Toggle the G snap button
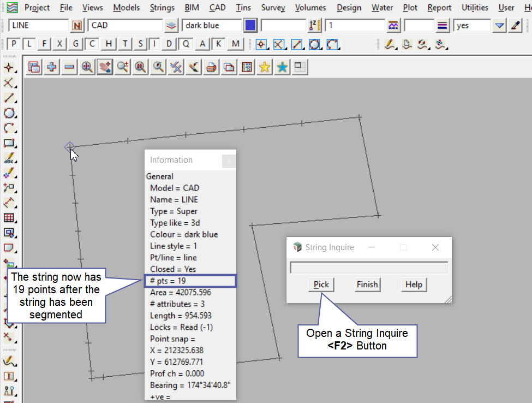Screen dimensions: 532x403 pos(76,44)
